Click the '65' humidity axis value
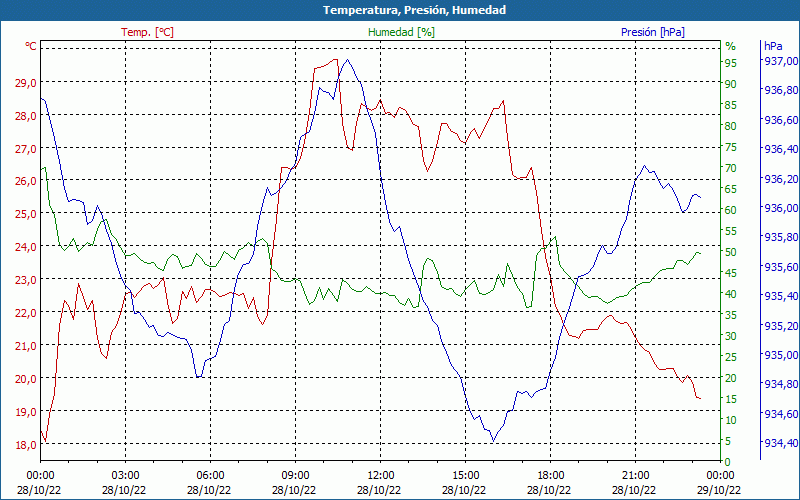The image size is (800, 500). tap(731, 189)
